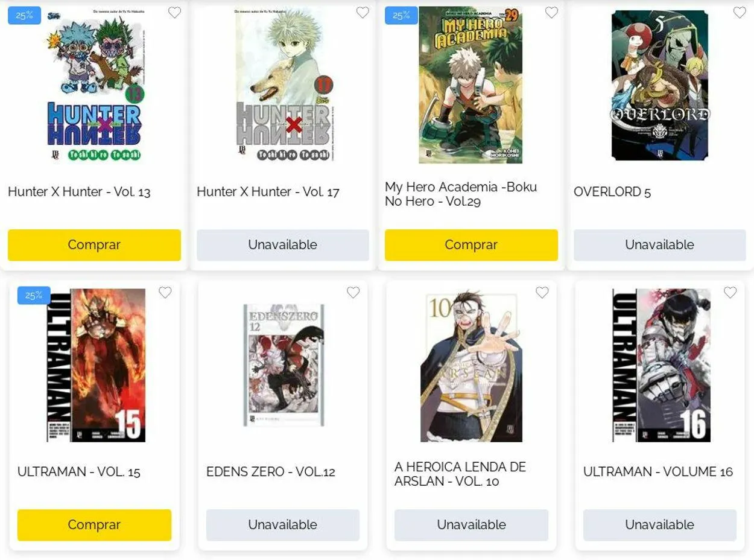Toggle wishlist heart on OVERLORD 5

pyautogui.click(x=740, y=13)
